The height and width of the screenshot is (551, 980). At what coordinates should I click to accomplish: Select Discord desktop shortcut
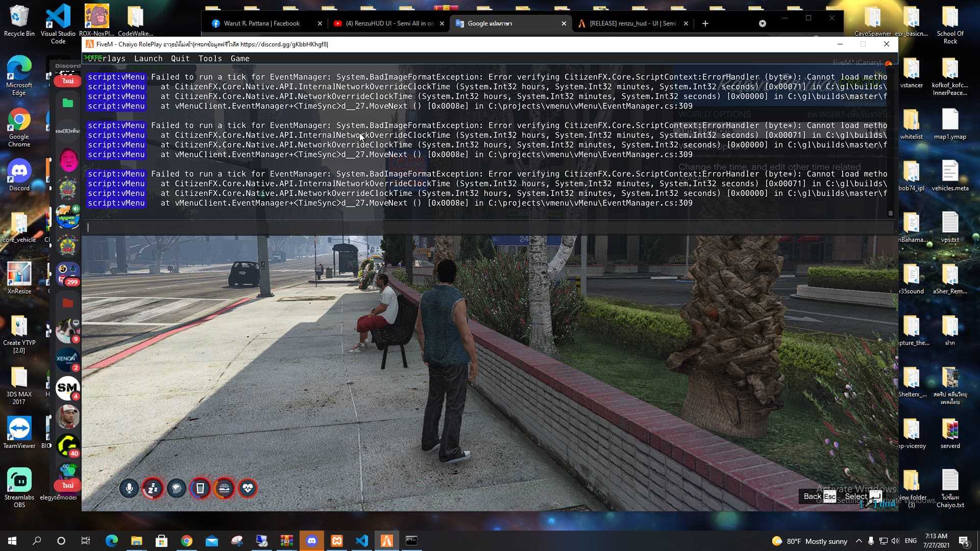coord(19,175)
